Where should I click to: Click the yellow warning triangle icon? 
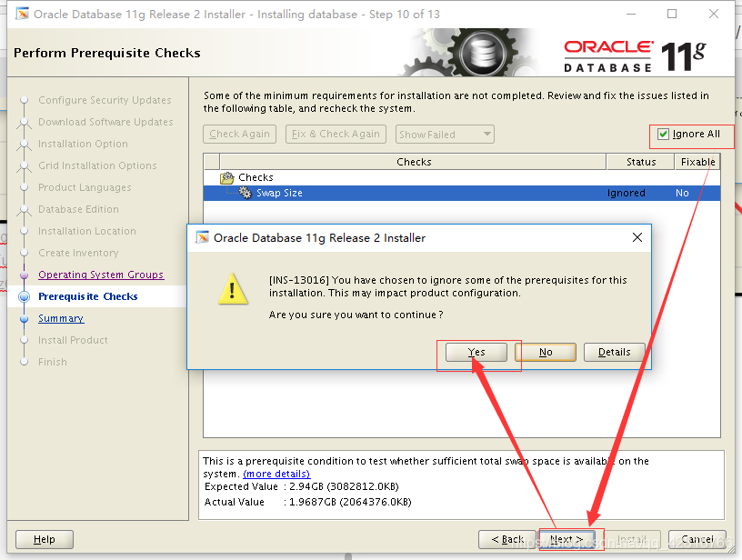pyautogui.click(x=233, y=288)
